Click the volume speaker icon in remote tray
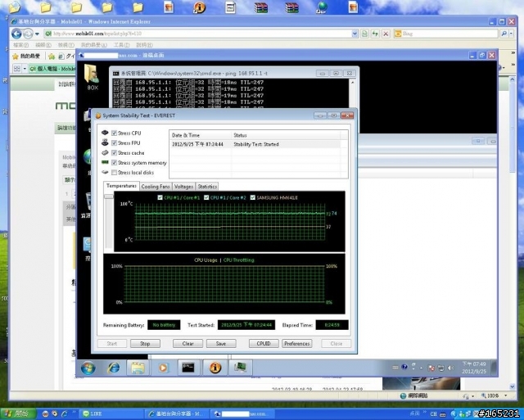 (x=450, y=368)
